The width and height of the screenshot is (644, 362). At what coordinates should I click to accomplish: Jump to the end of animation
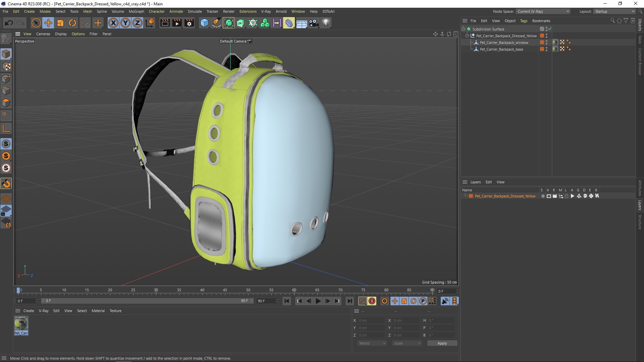point(350,301)
